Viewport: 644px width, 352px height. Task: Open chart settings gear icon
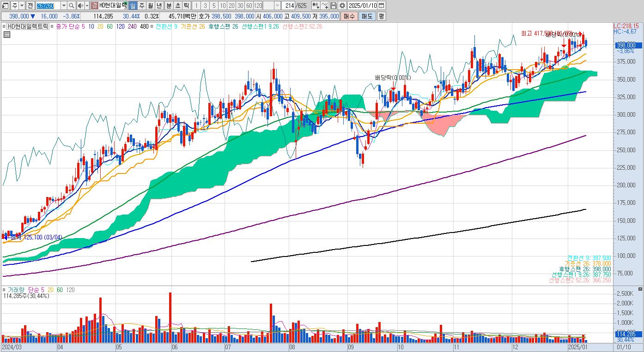342,6
